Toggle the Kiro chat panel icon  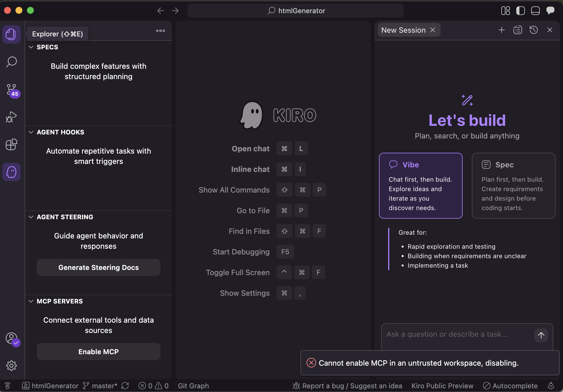pos(550,11)
